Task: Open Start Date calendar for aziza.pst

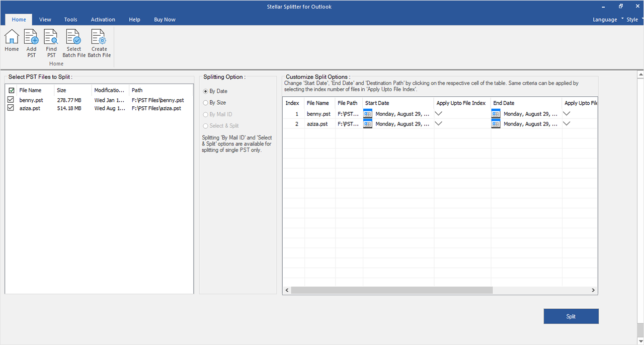Action: (x=368, y=124)
